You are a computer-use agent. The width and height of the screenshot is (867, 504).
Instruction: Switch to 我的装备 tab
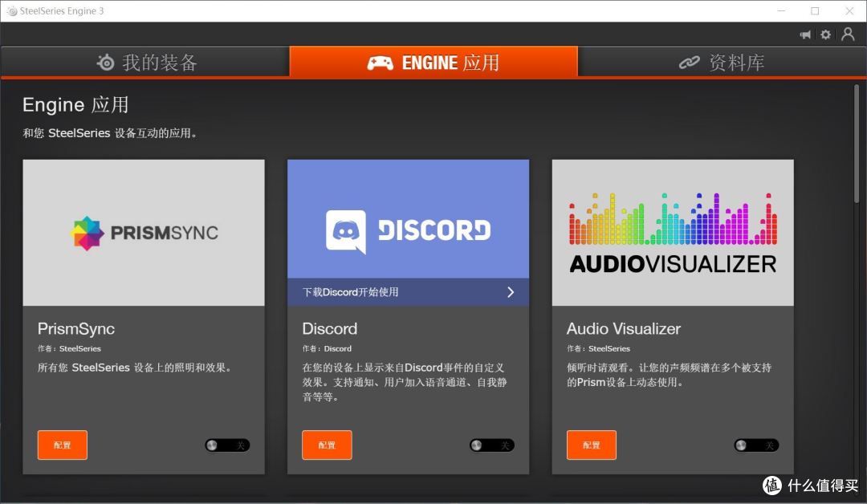coord(144,62)
